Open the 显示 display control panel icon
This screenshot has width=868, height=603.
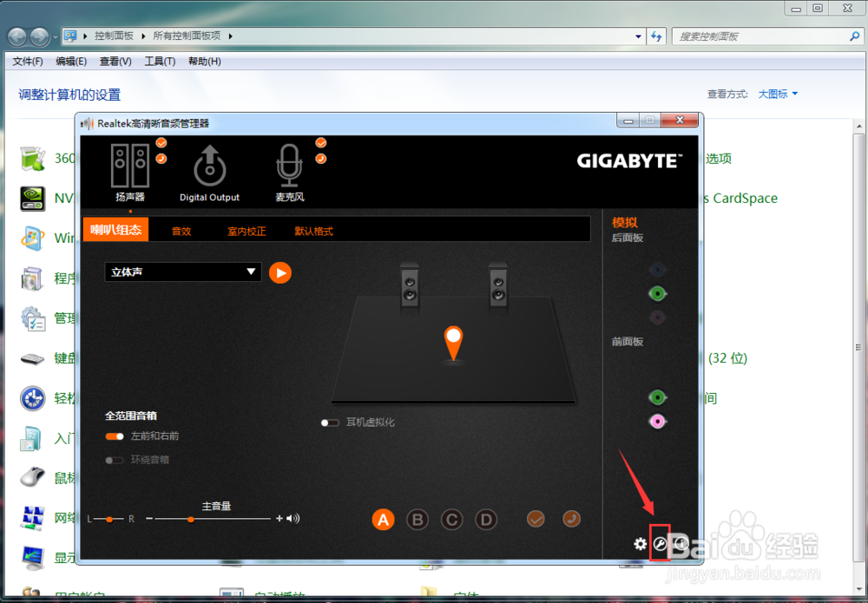coord(33,557)
